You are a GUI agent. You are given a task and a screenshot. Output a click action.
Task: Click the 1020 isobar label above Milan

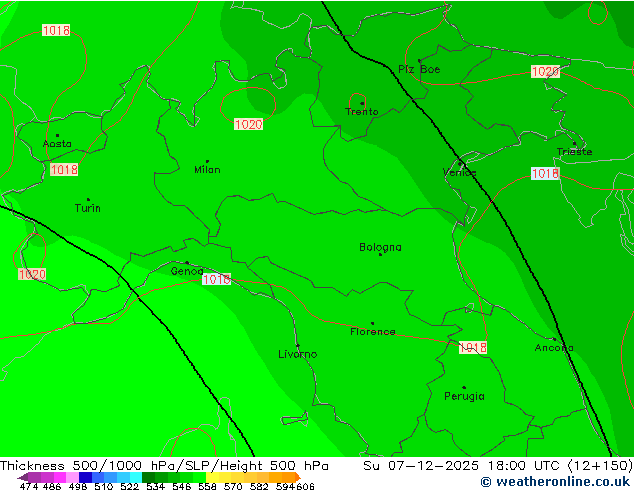coord(248,124)
